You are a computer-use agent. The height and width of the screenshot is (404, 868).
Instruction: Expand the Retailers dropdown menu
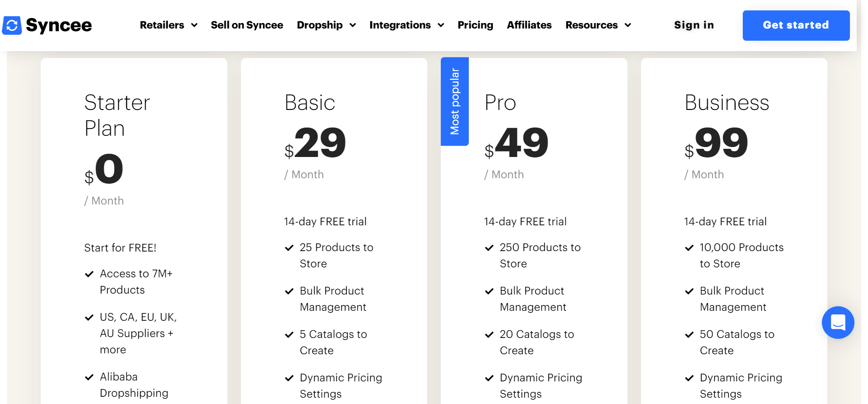(x=168, y=25)
